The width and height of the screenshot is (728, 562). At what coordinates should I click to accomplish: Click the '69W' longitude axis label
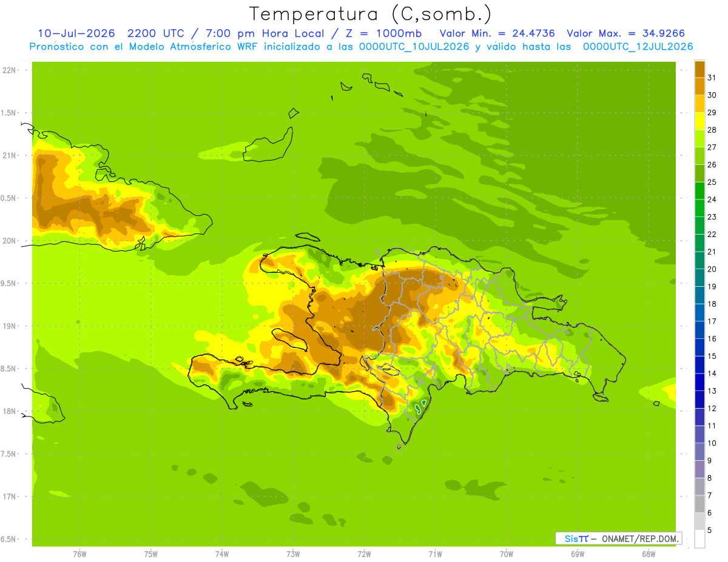tap(578, 554)
